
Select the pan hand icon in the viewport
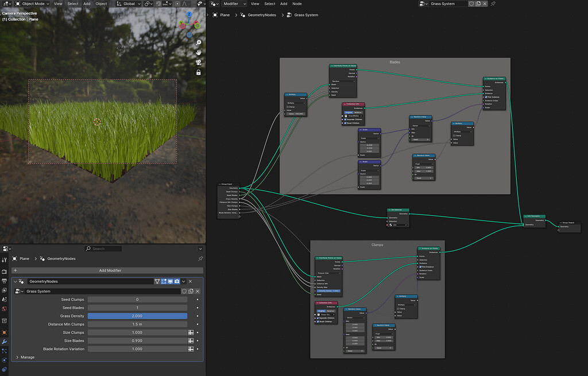click(x=199, y=52)
